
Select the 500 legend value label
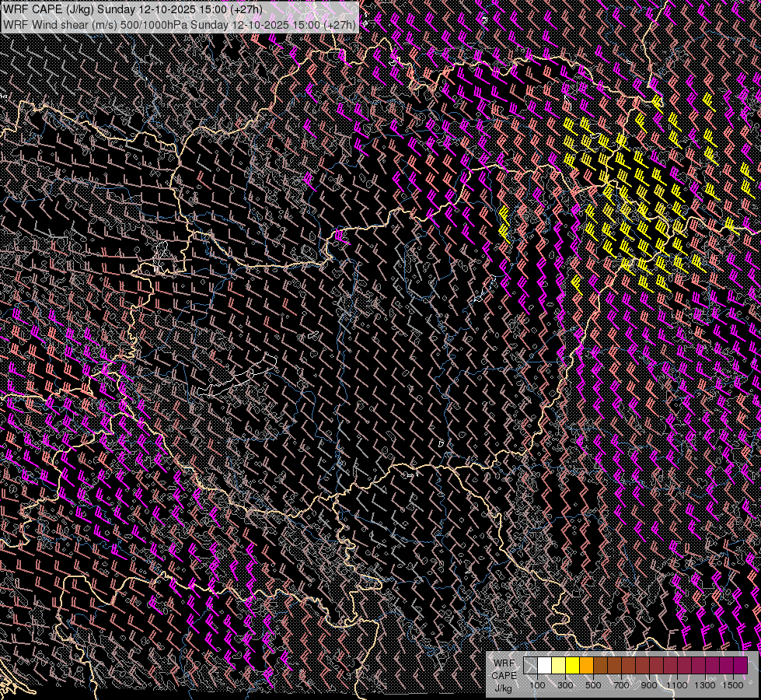click(593, 685)
